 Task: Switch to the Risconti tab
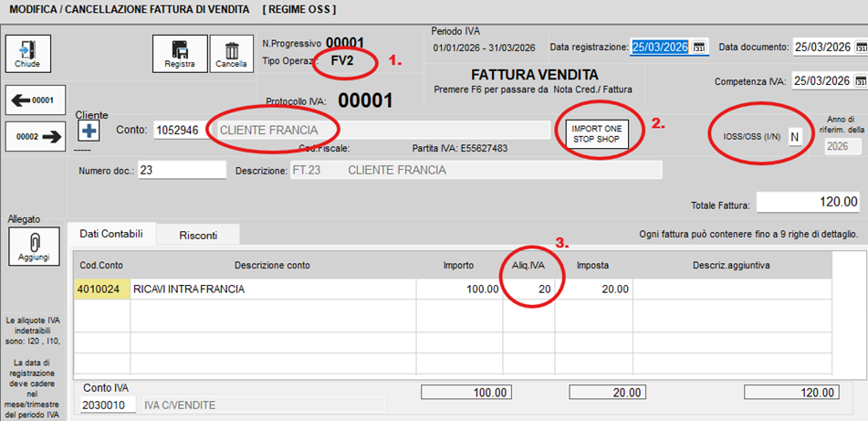coord(197,235)
